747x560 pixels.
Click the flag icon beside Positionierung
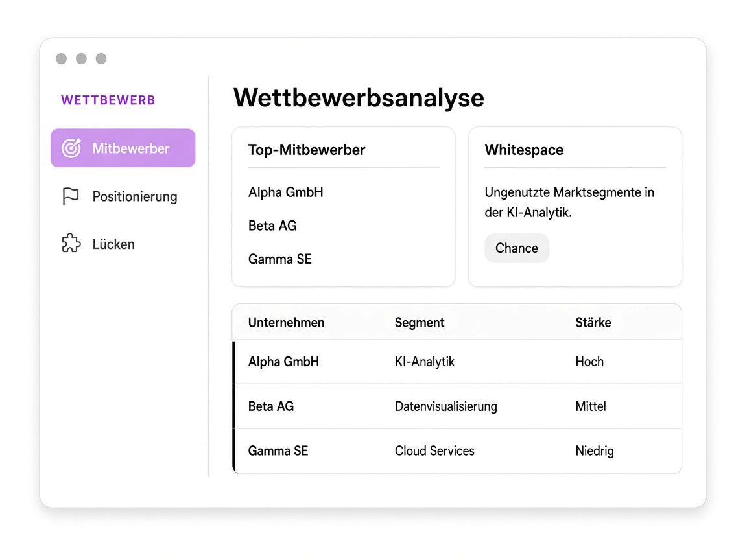pyautogui.click(x=71, y=196)
